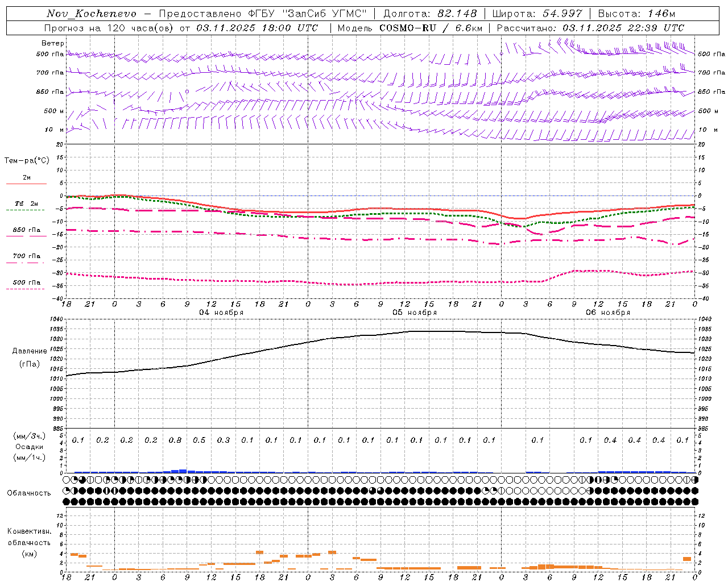
Task: Click the 'Облачность' cloudiness label
Action: [x=29, y=493]
